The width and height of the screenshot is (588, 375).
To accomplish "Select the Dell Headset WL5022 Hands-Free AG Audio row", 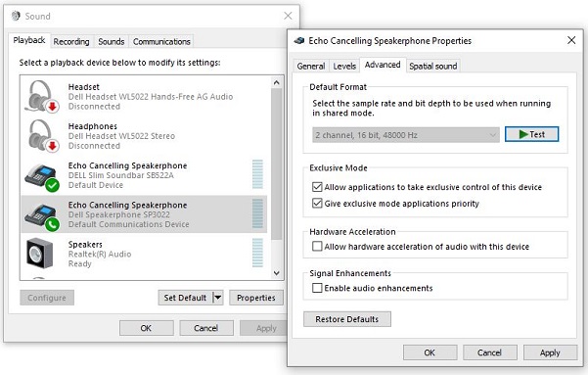I will pyautogui.click(x=144, y=97).
